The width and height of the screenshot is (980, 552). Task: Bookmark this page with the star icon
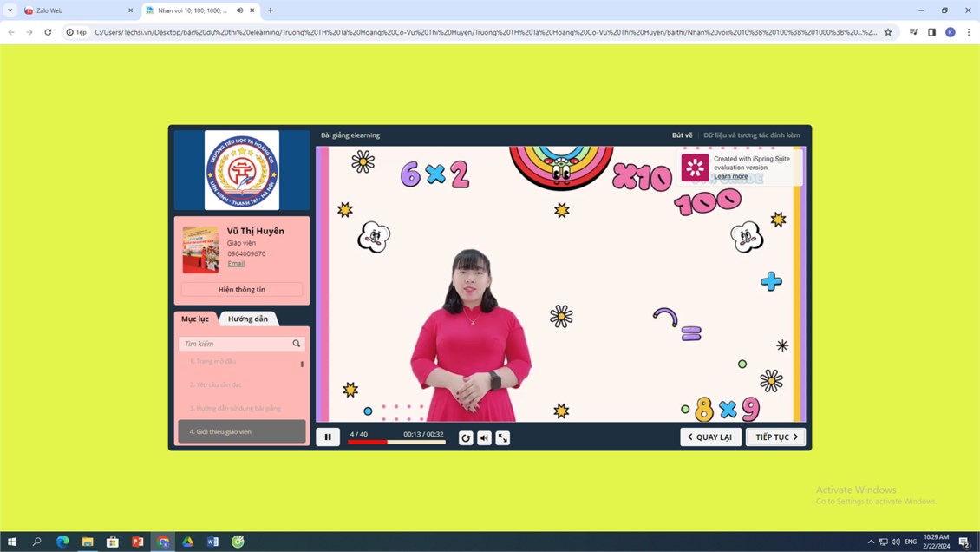tap(888, 32)
